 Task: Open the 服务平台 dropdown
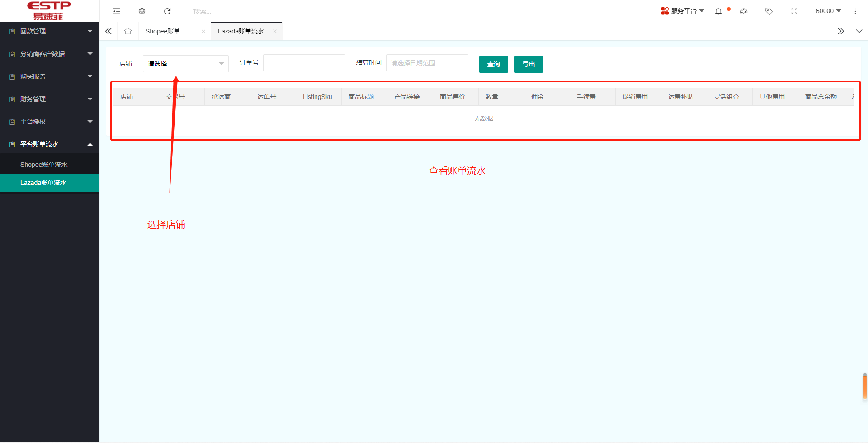(683, 11)
